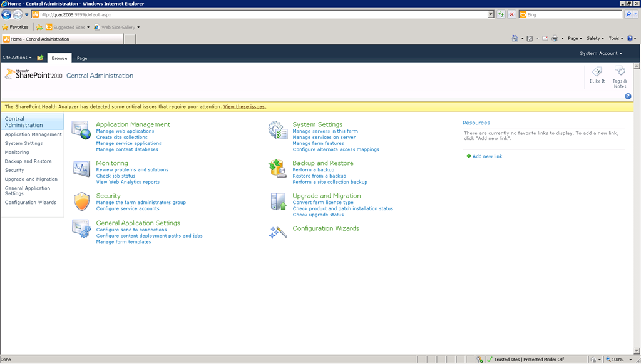Click the Trusted sites Protected Mode status
The height and width of the screenshot is (364, 641).
(529, 360)
